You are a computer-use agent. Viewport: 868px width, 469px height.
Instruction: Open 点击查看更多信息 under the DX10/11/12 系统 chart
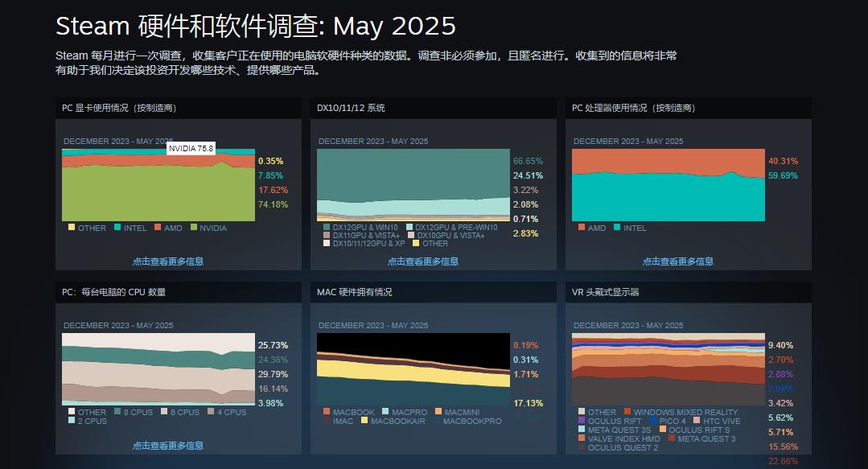tap(423, 261)
